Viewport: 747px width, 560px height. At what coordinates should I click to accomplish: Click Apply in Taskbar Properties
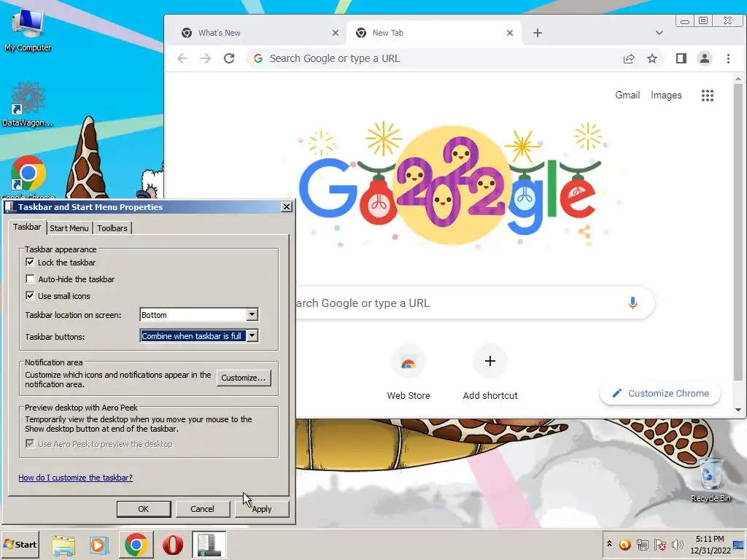tap(262, 509)
